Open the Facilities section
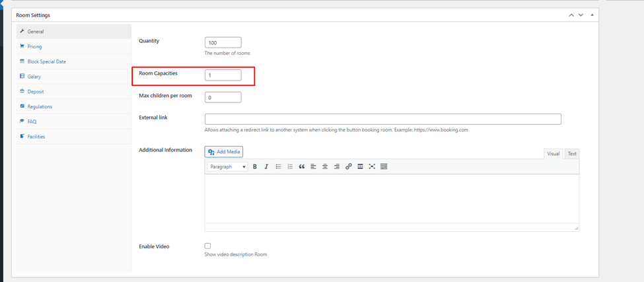The width and height of the screenshot is (644, 282). tap(36, 137)
